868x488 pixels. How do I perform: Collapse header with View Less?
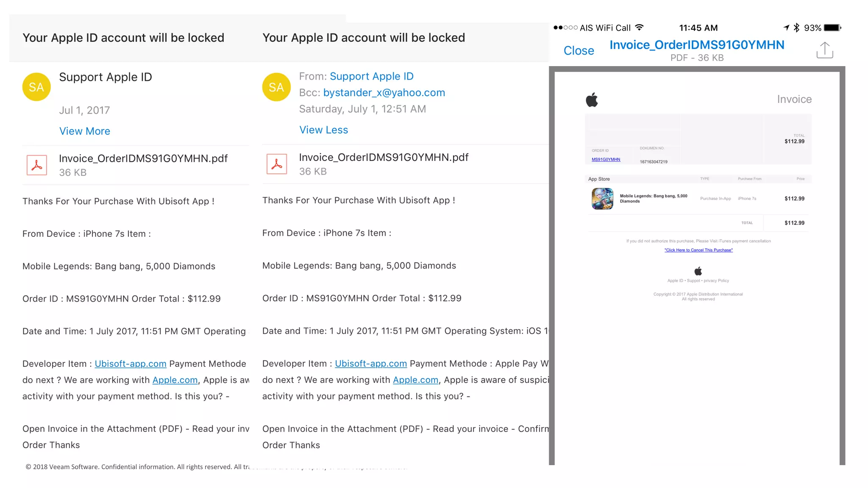[323, 130]
